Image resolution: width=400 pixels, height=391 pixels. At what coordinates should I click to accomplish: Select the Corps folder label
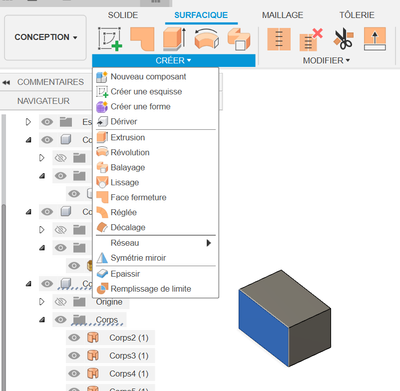(x=107, y=320)
